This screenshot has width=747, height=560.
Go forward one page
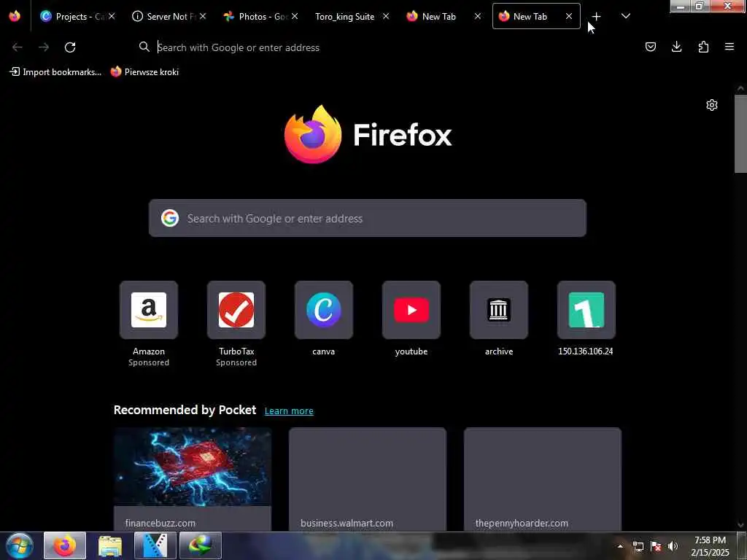coord(44,47)
